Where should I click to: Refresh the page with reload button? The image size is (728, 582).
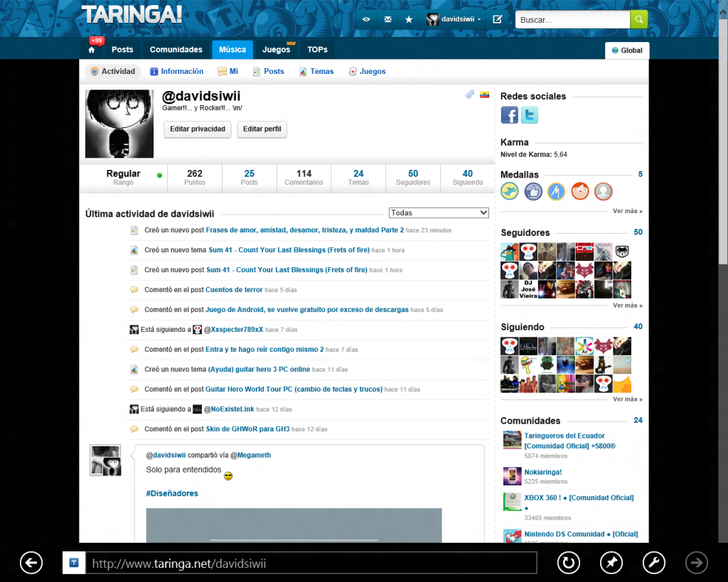(x=568, y=563)
